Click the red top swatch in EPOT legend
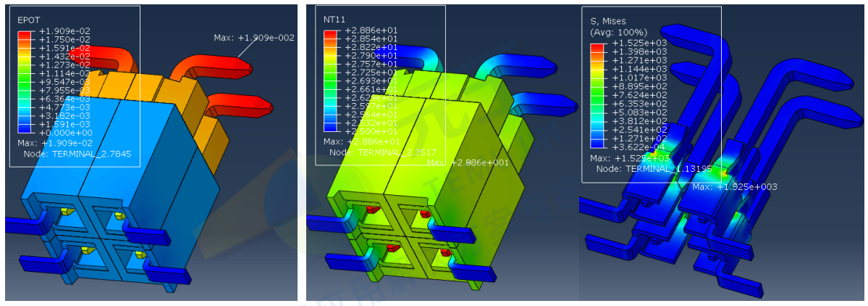 [x=25, y=35]
